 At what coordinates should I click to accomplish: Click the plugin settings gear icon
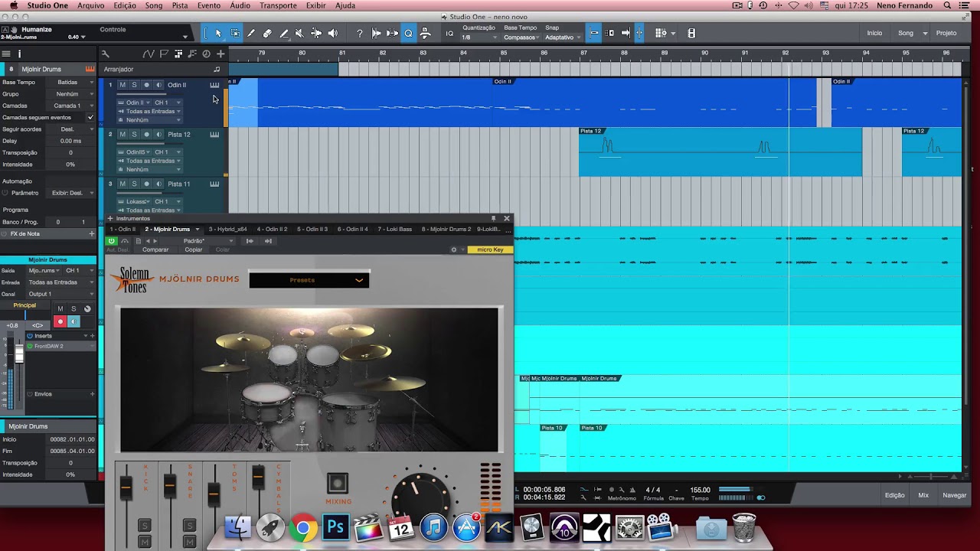[454, 249]
